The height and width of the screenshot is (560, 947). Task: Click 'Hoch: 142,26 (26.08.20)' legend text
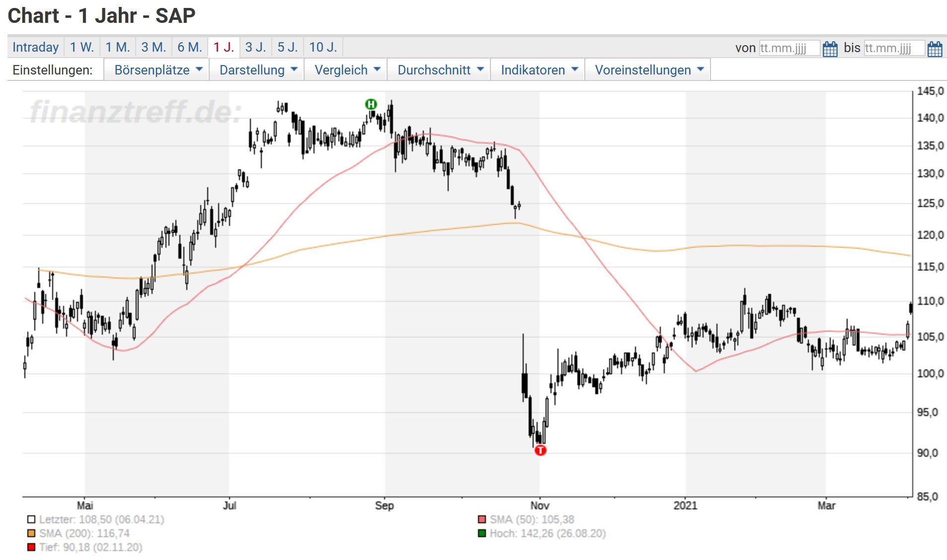(x=548, y=533)
